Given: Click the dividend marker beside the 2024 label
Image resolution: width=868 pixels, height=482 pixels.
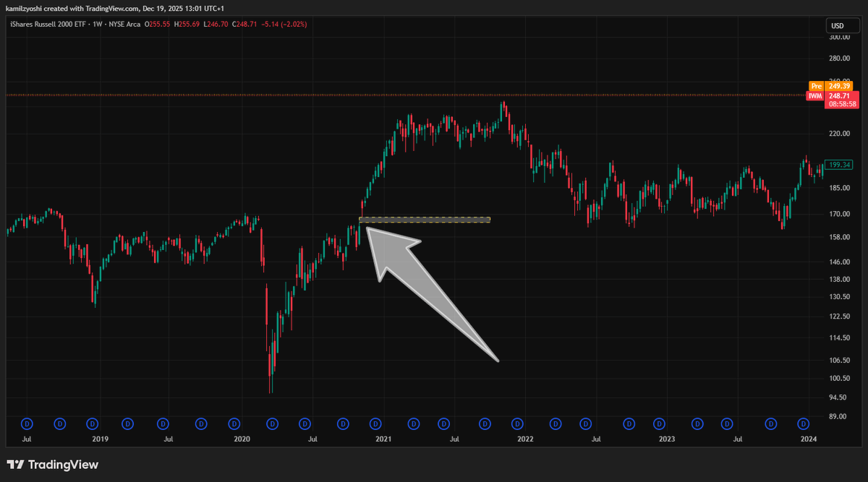Looking at the screenshot, I should 803,423.
